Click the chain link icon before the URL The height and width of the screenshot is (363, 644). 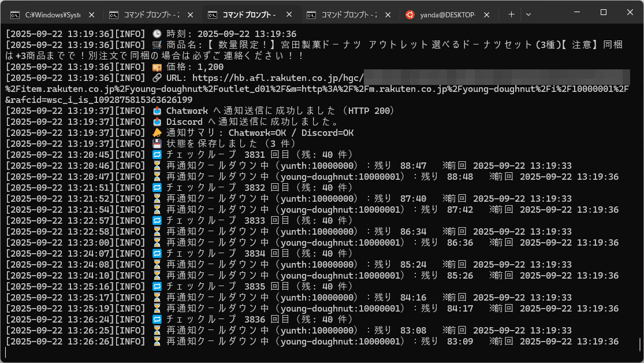coord(157,77)
